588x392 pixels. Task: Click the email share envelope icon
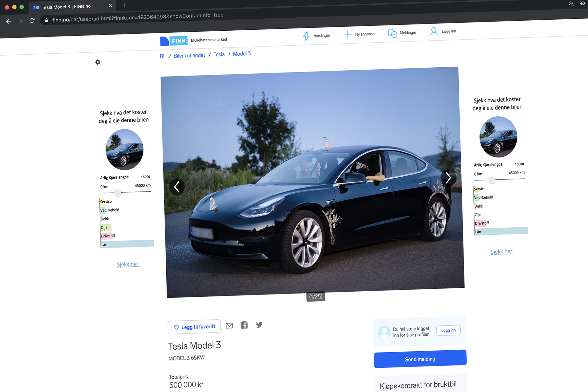tap(229, 326)
